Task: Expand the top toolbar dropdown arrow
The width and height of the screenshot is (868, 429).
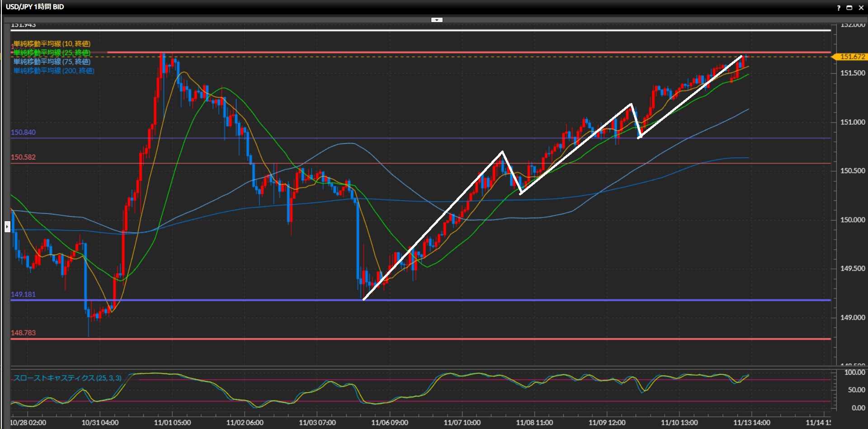Action: click(437, 20)
